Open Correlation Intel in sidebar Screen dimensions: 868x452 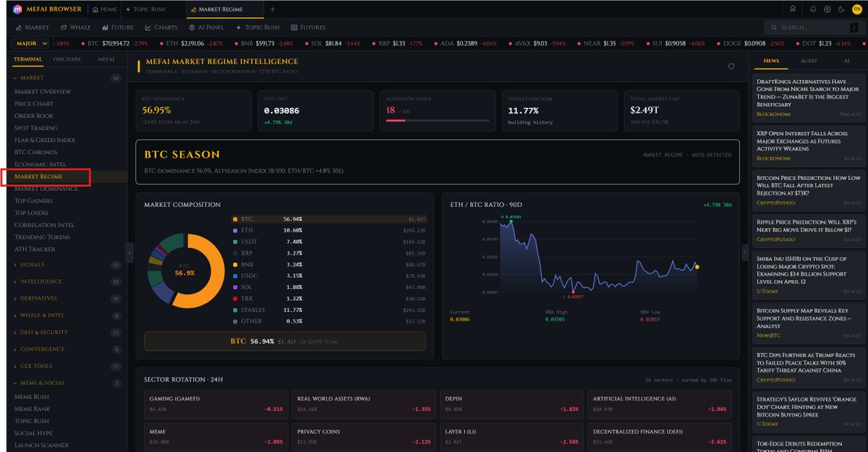pyautogui.click(x=44, y=225)
